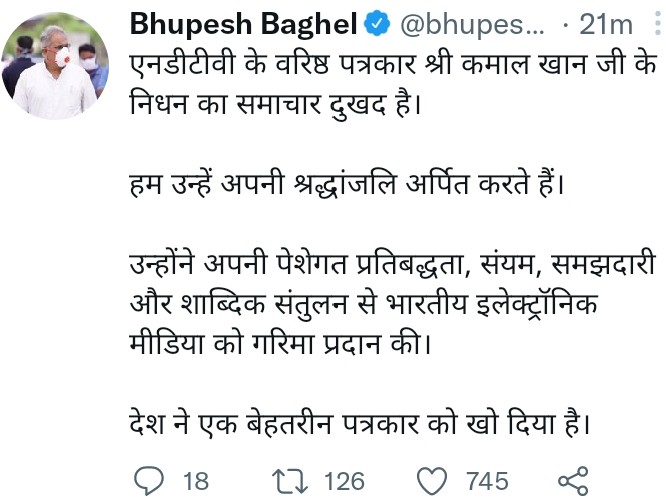Click the retweet count 126
The height and width of the screenshot is (501, 666).
click(344, 481)
